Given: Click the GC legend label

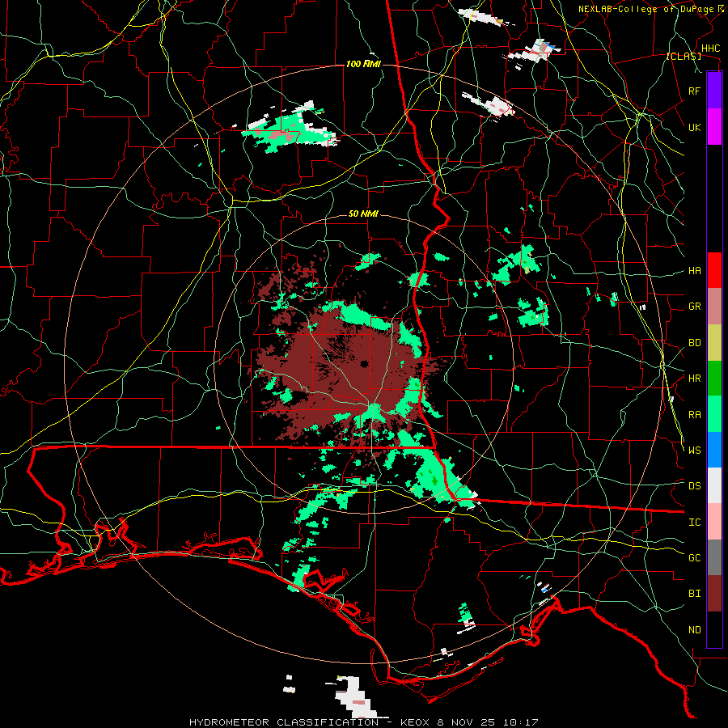Looking at the screenshot, I should 695,558.
